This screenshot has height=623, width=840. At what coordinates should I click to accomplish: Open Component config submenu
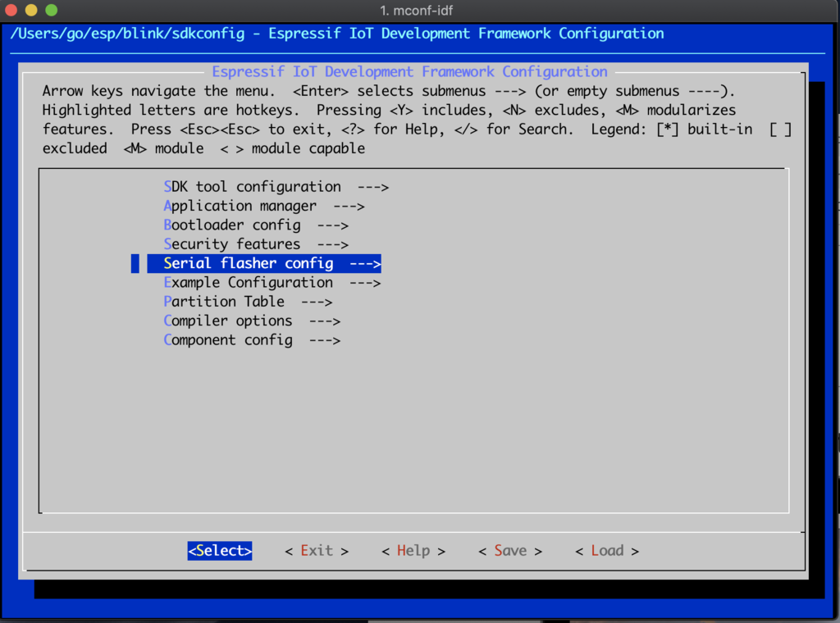252,340
